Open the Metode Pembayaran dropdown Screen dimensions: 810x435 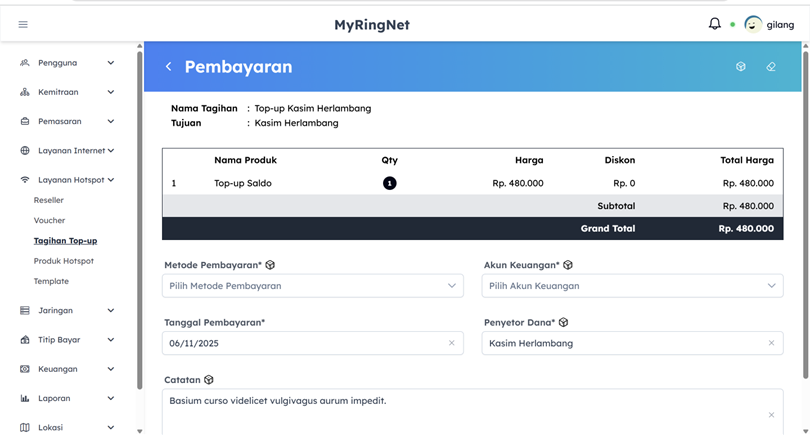click(x=312, y=286)
